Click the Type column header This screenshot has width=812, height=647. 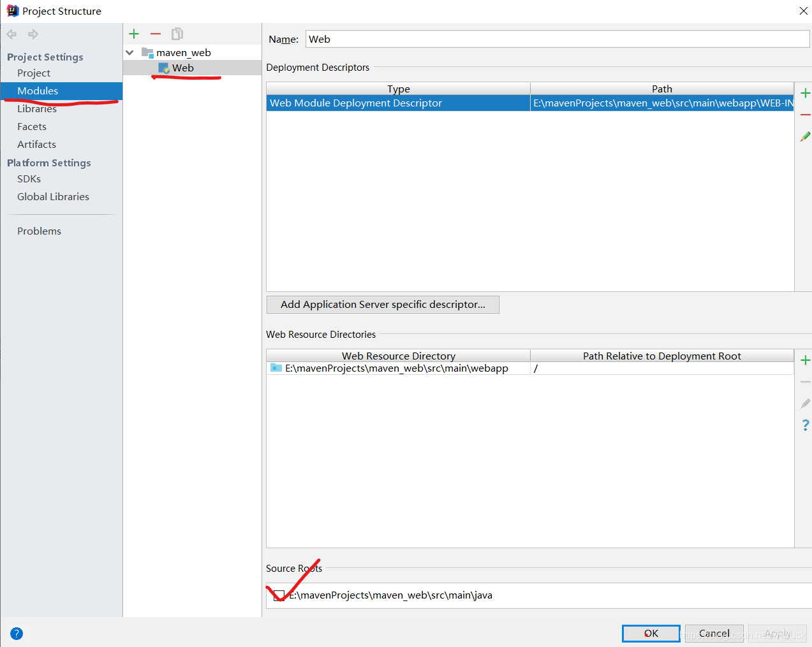tap(399, 89)
